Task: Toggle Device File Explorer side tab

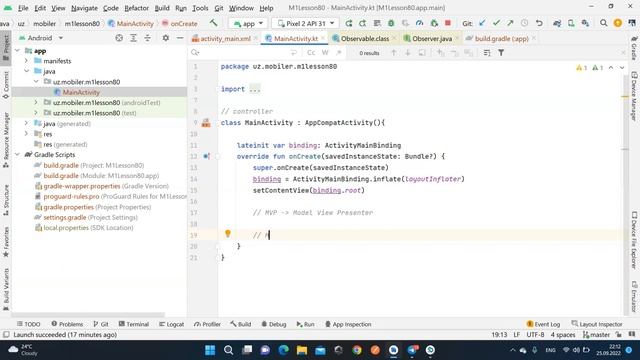Action: pyautogui.click(x=634, y=240)
